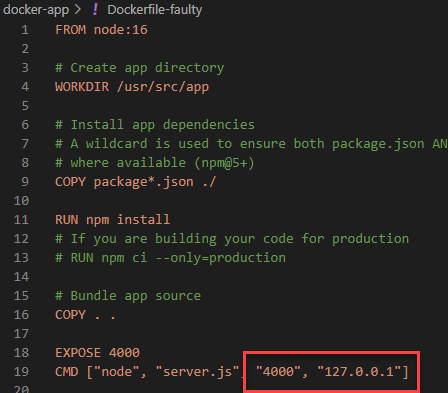Viewport: 448px width, 393px height.
Task: Click line number 18 in gutter
Action: coord(21,353)
